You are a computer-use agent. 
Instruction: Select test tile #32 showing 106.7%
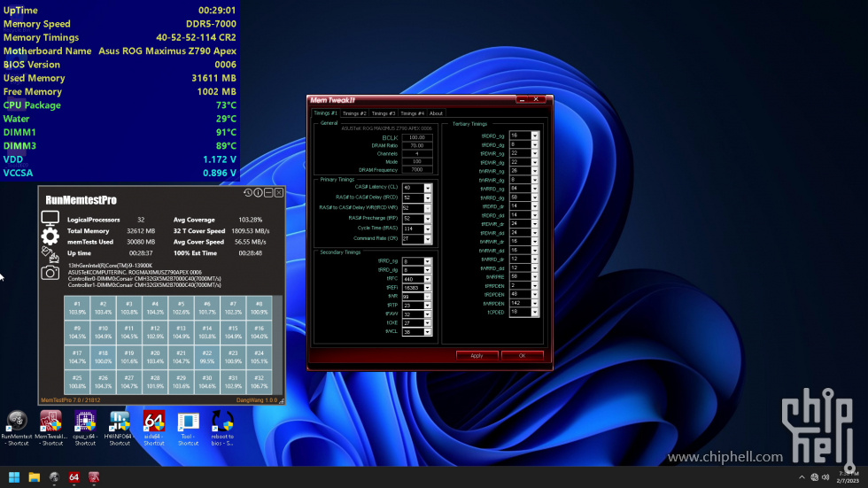coord(259,382)
